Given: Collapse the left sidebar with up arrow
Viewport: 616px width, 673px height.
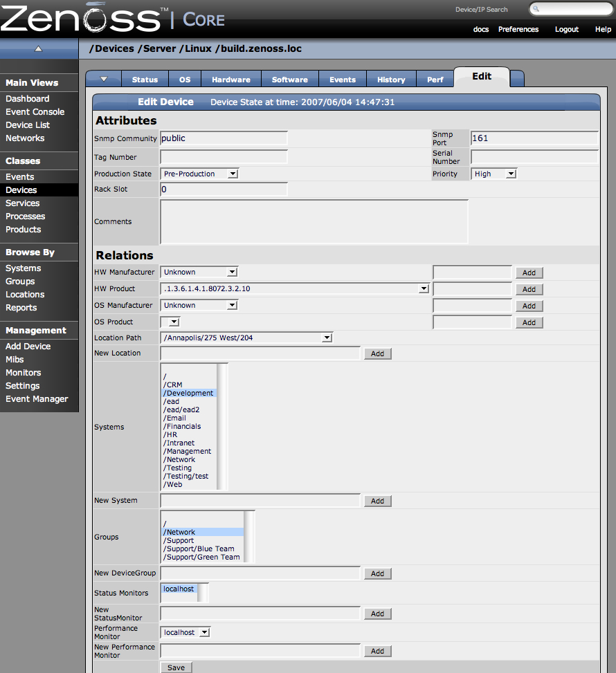Looking at the screenshot, I should [x=39, y=48].
